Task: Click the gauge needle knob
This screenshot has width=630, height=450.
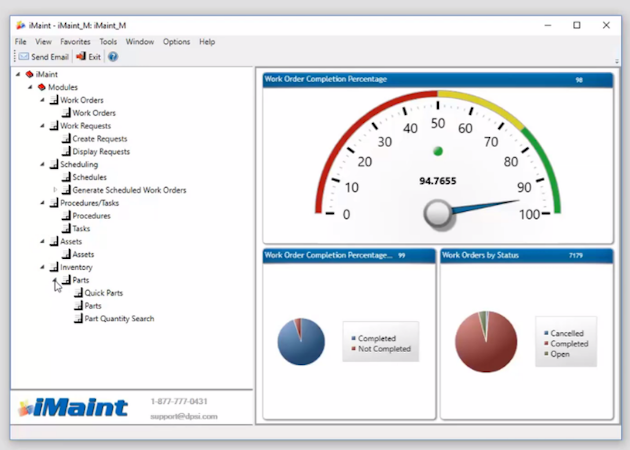Action: pyautogui.click(x=439, y=212)
